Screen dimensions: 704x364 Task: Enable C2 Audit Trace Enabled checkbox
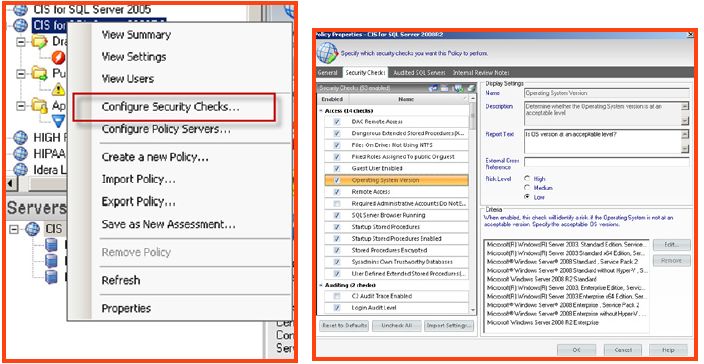tap(337, 296)
